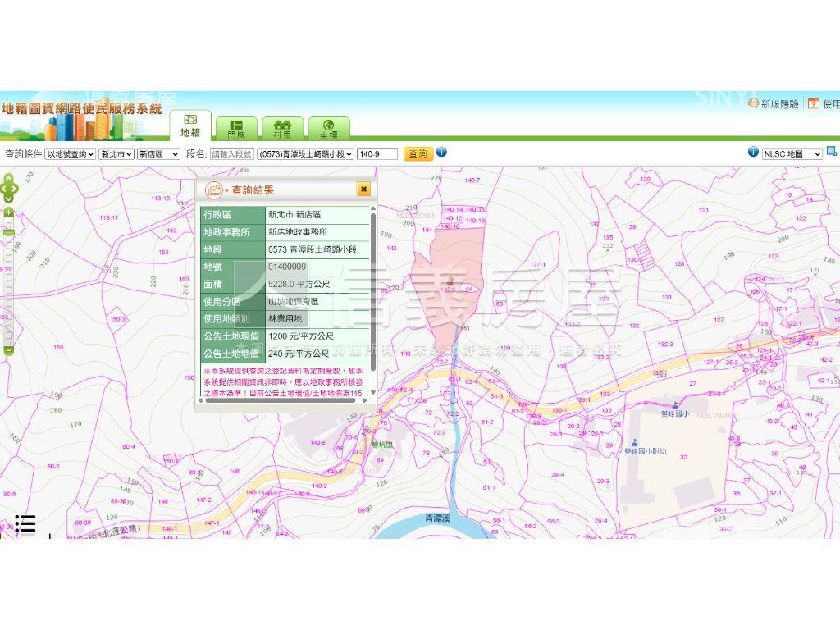Viewport: 840px width, 630px height.
Task: Click parcel label 113-11 on map
Action: pyautogui.click(x=109, y=217)
